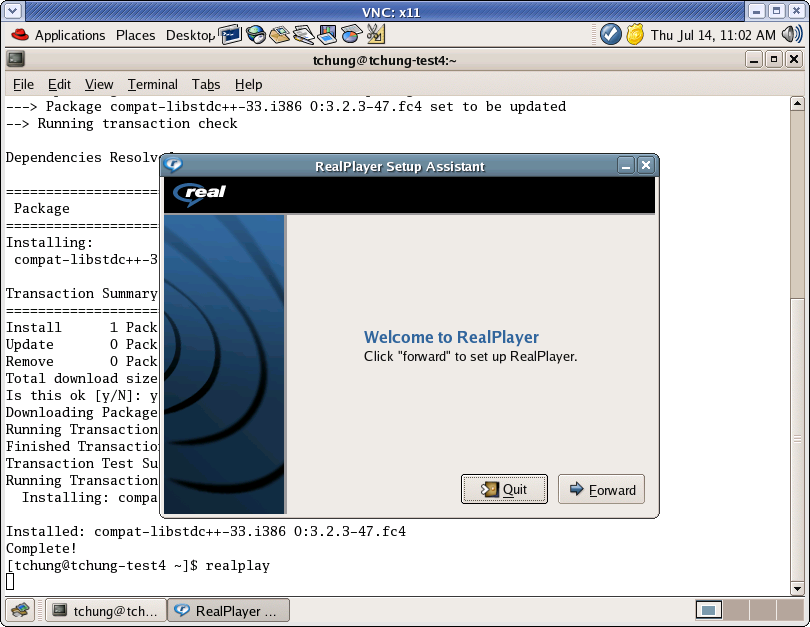Click the Show Desktop icon in the bottom panel
The height and width of the screenshot is (627, 810).
[20, 610]
